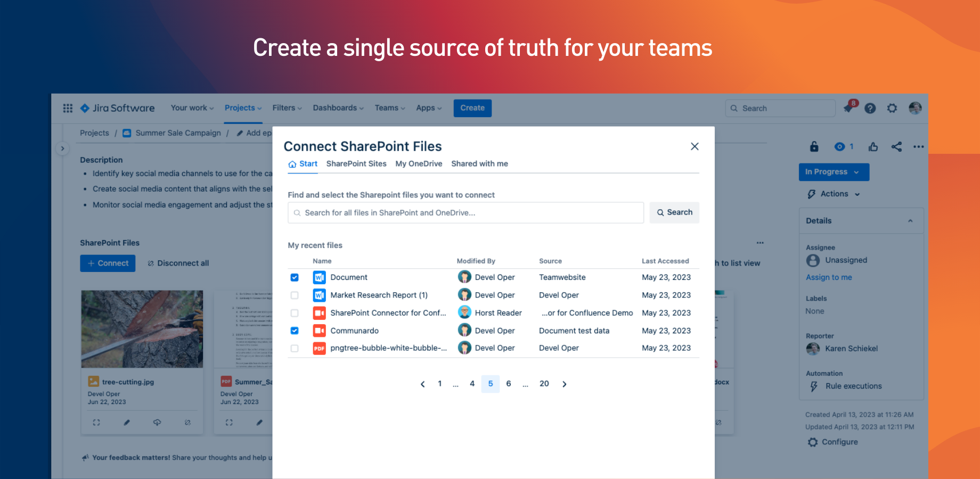
Task: Open the In Progress status dropdown
Action: pyautogui.click(x=834, y=172)
